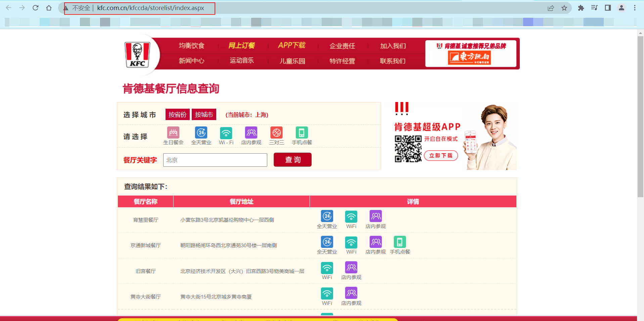Click address 黄寺大街15号北京城乡黄寺商厦

(x=216, y=297)
